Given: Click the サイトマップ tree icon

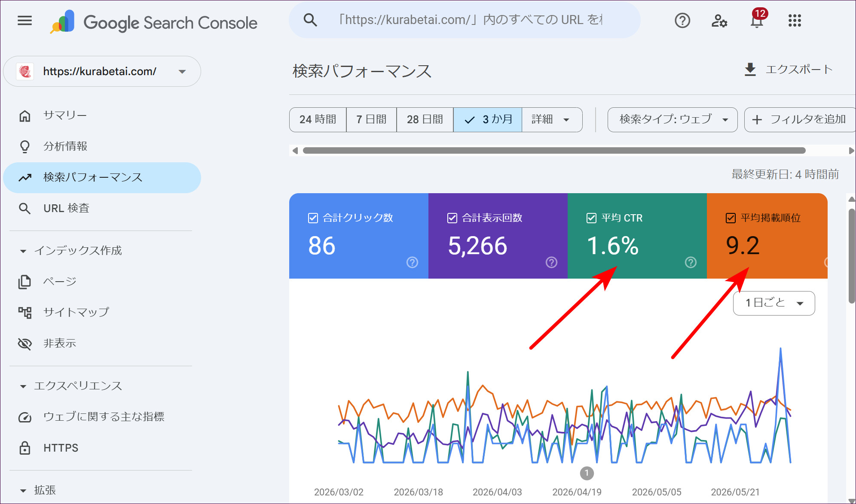Looking at the screenshot, I should [x=25, y=312].
